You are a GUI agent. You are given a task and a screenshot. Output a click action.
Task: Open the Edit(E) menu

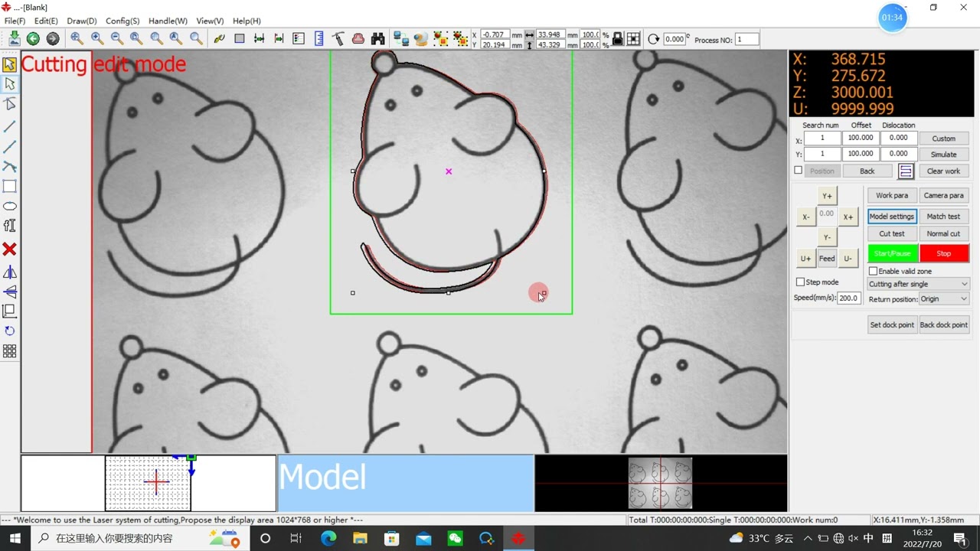click(46, 21)
